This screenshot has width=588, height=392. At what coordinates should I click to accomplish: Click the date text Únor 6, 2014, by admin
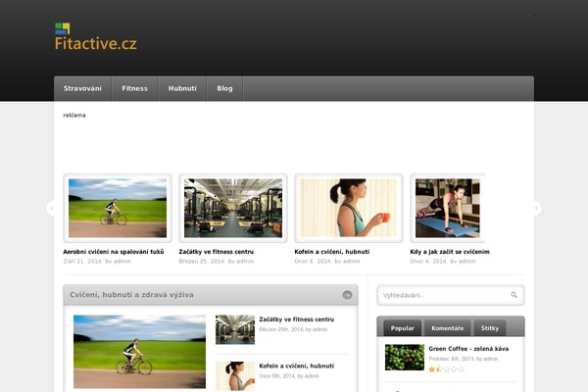(327, 261)
